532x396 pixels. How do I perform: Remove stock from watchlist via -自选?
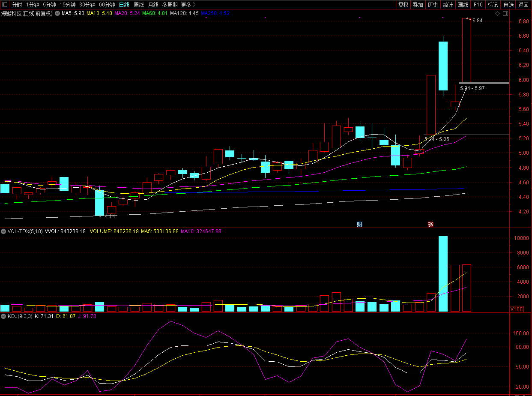508,5
